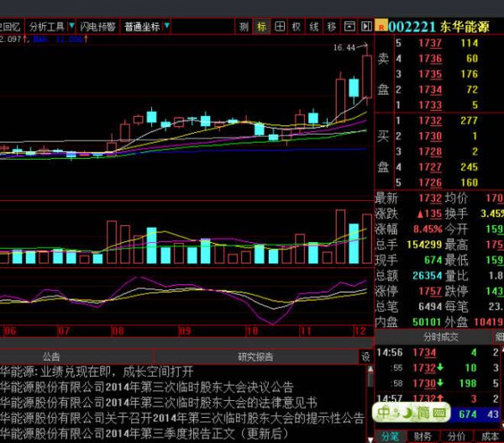504x443 pixels.
Task: Click the 中 Chinese input mode icon
Action: coord(384,413)
